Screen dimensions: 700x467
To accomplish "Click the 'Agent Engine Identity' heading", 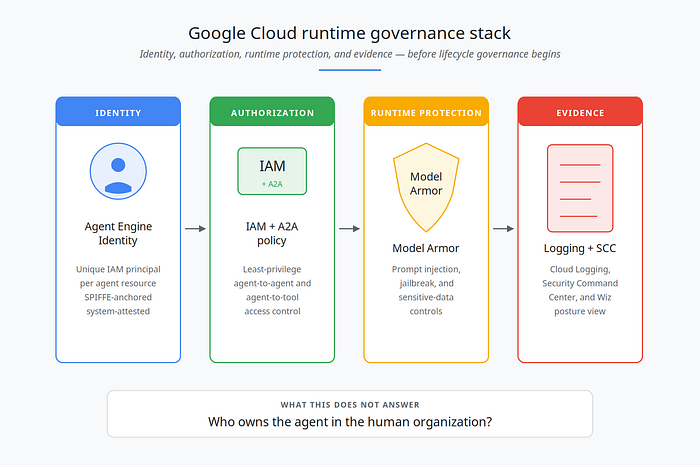I will click(118, 233).
